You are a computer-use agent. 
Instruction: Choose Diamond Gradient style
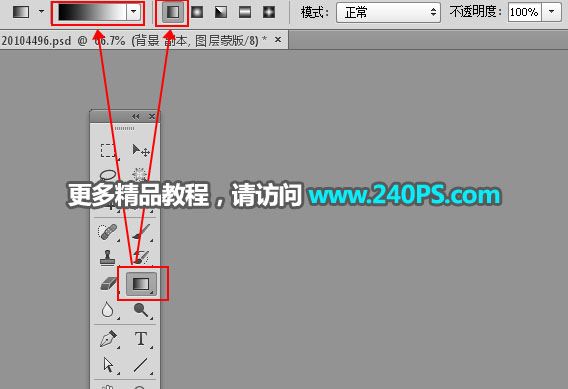269,12
